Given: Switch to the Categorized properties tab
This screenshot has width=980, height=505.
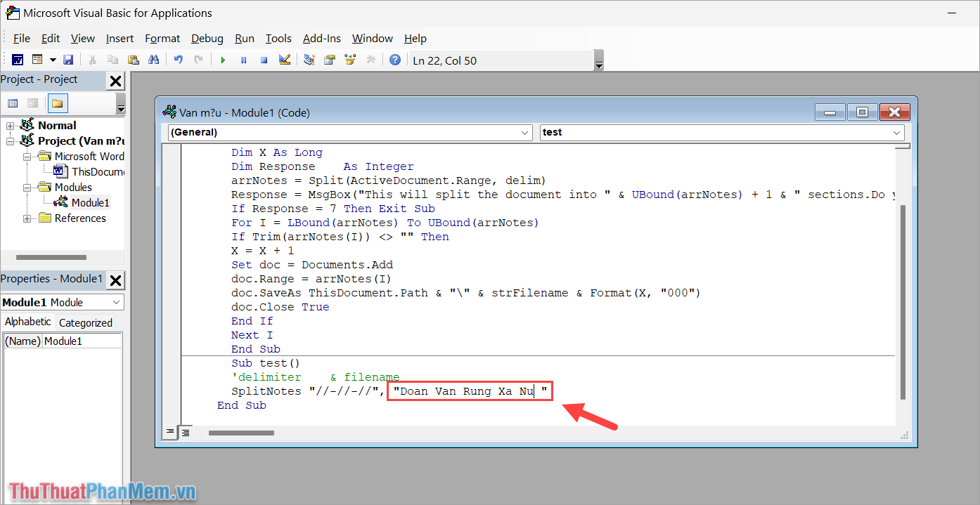Looking at the screenshot, I should [x=85, y=323].
